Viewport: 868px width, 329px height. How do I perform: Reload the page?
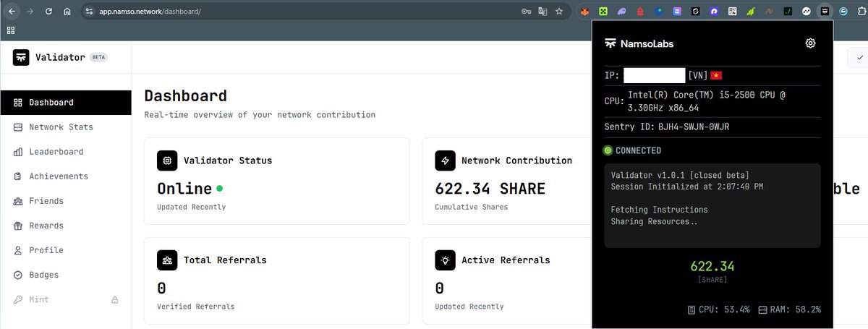[x=48, y=12]
